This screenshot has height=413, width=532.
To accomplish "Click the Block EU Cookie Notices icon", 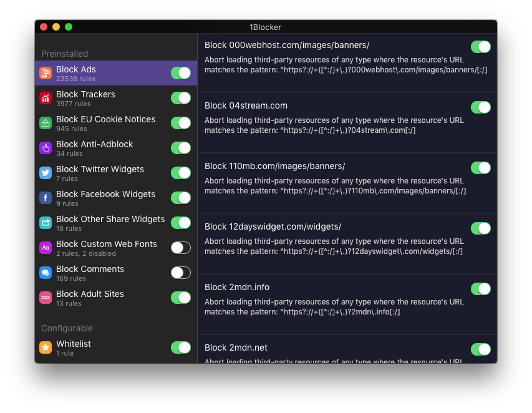I will click(46, 123).
